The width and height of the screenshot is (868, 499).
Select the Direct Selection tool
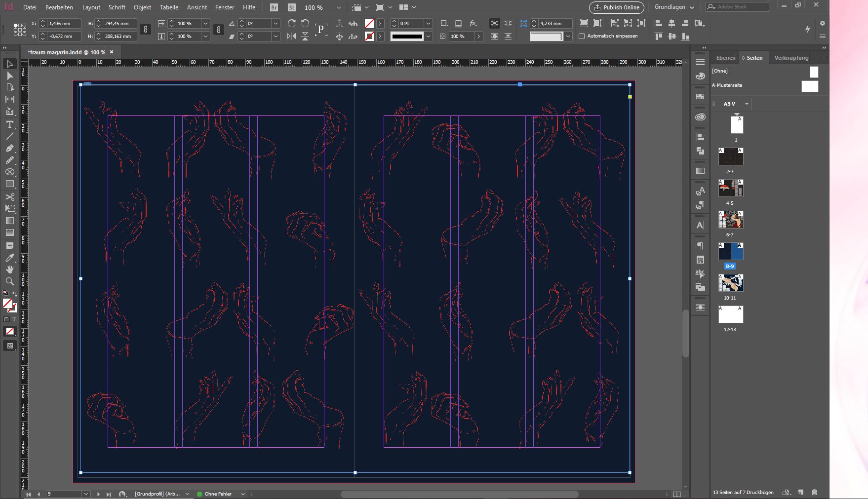click(9, 76)
